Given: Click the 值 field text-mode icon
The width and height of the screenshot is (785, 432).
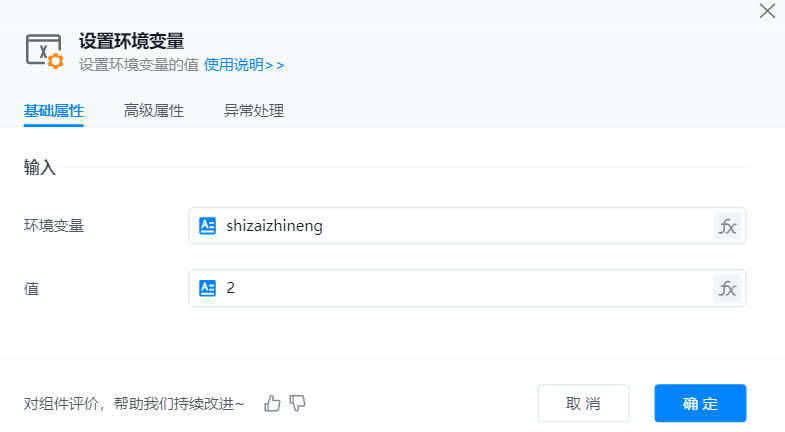Looking at the screenshot, I should (208, 288).
